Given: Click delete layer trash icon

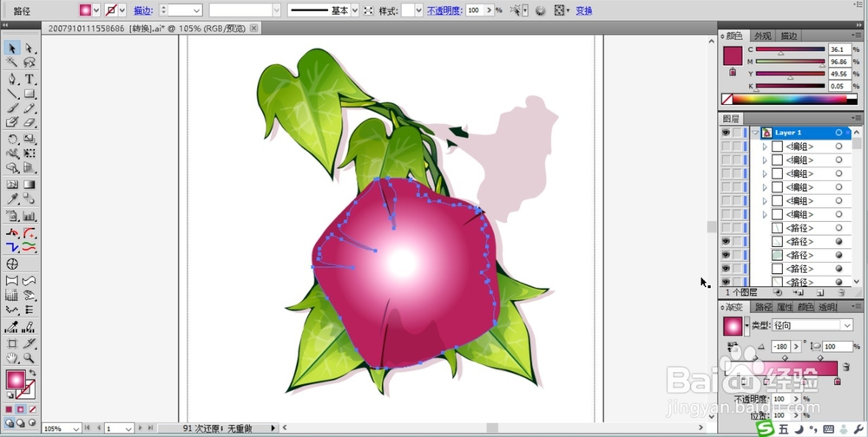Looking at the screenshot, I should point(841,292).
